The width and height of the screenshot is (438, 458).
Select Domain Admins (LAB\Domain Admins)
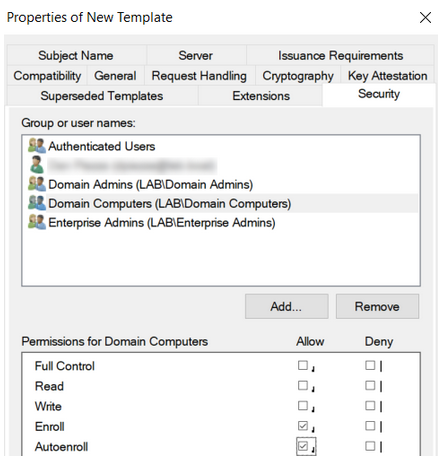[151, 184]
